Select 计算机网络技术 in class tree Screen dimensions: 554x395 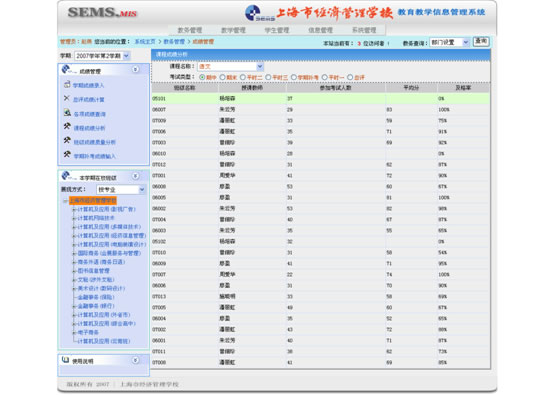coord(96,218)
